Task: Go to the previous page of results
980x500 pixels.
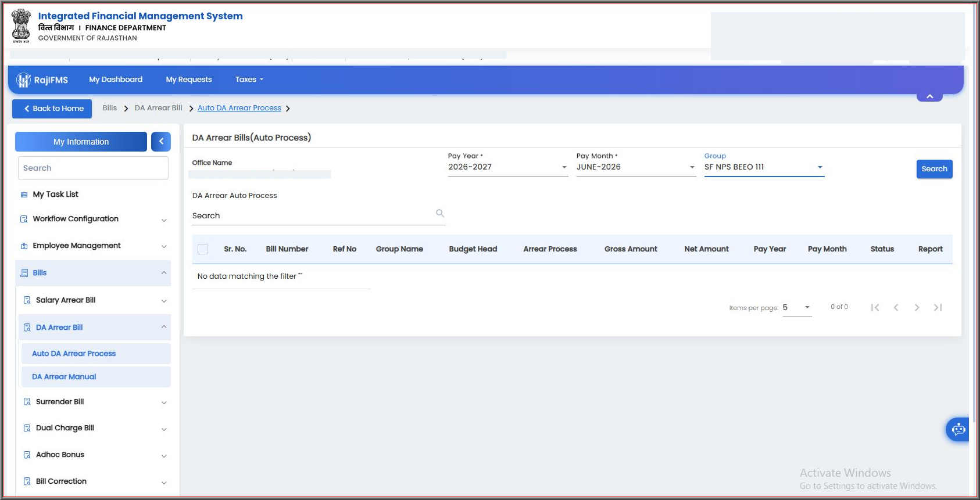Action: coord(896,308)
